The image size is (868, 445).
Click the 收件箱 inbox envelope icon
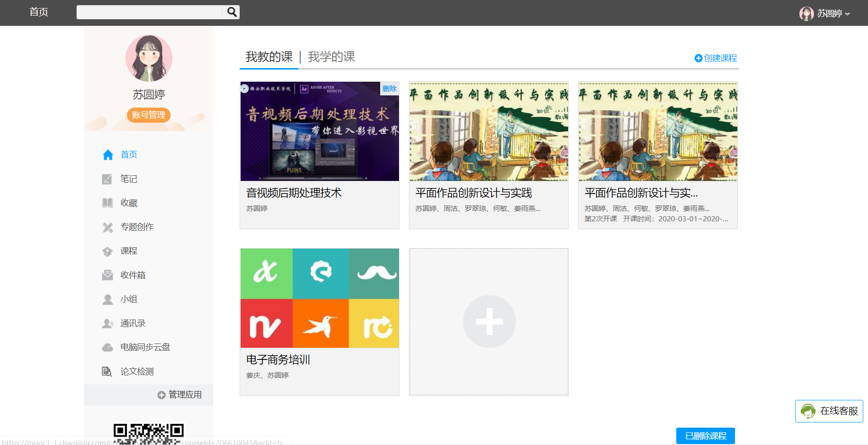pyautogui.click(x=108, y=275)
